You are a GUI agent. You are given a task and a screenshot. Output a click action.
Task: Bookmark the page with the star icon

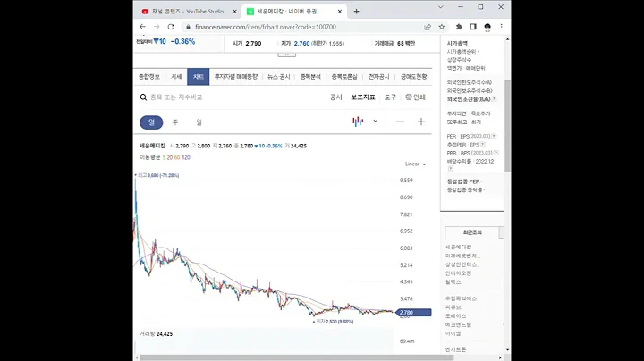(442, 27)
